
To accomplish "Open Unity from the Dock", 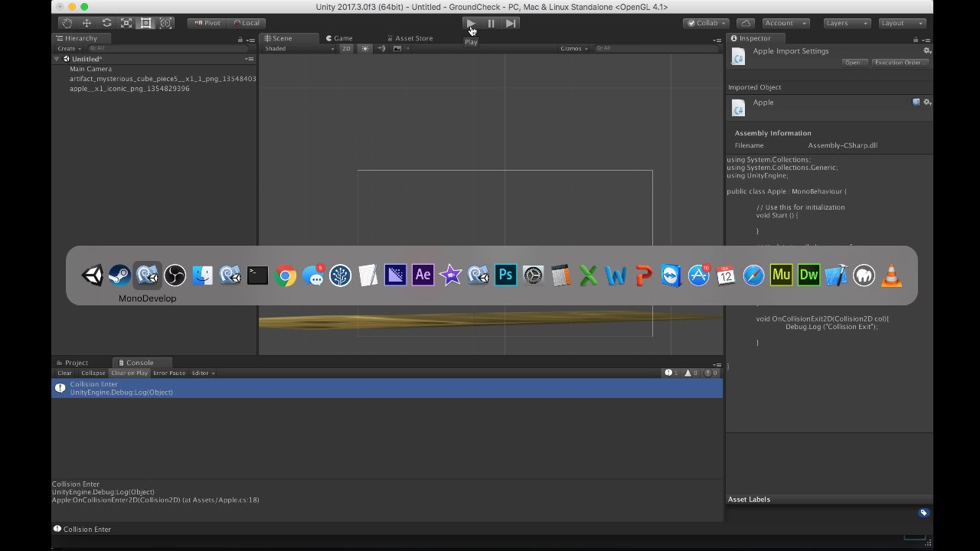I will [92, 275].
